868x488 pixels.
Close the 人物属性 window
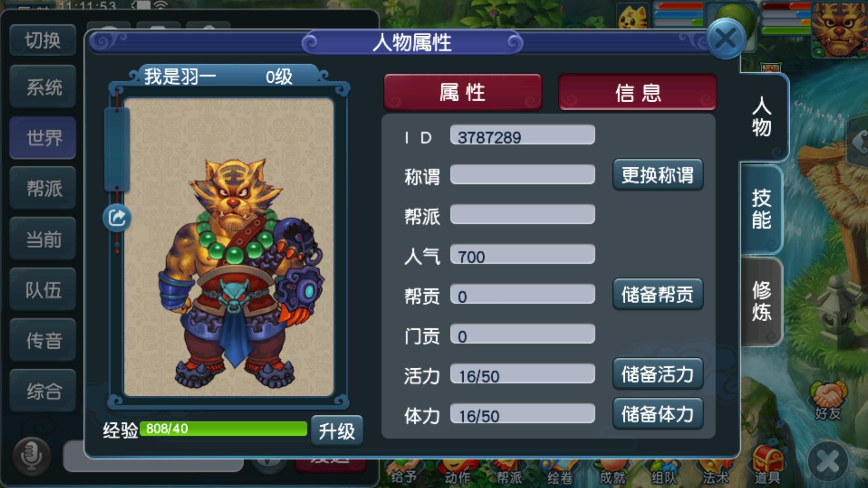726,39
